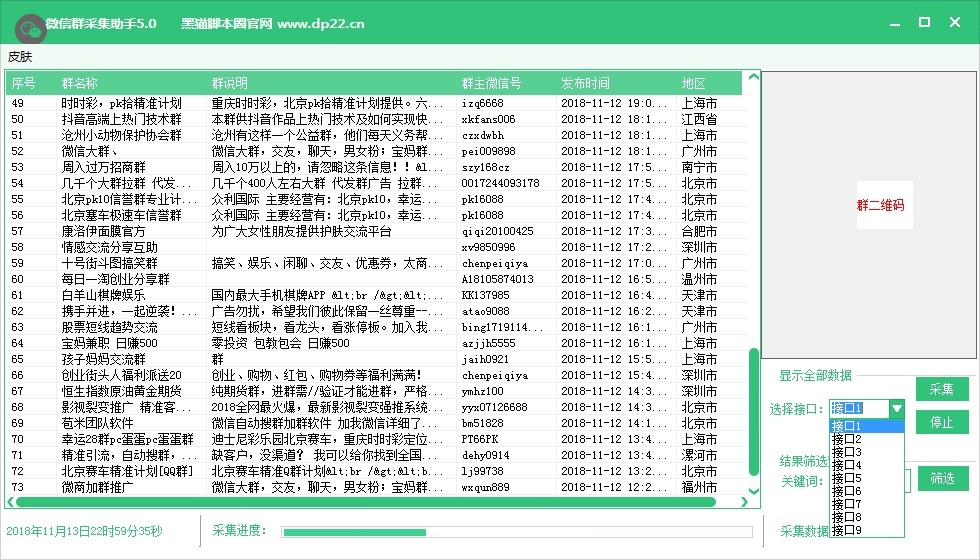Select row 孩子妈妈交流群

(x=378, y=359)
